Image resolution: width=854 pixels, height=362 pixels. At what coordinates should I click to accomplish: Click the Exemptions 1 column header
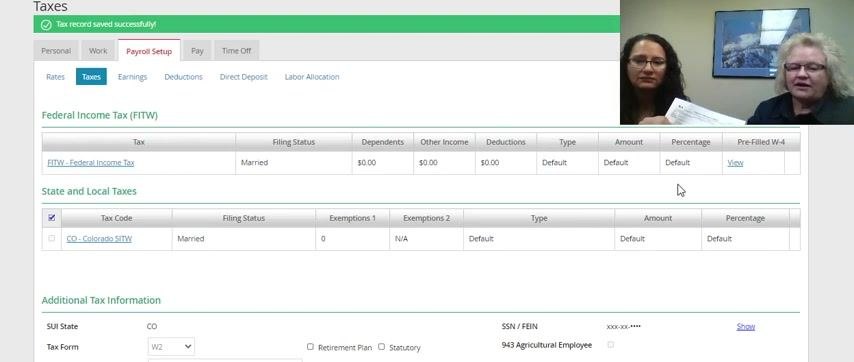(x=352, y=218)
